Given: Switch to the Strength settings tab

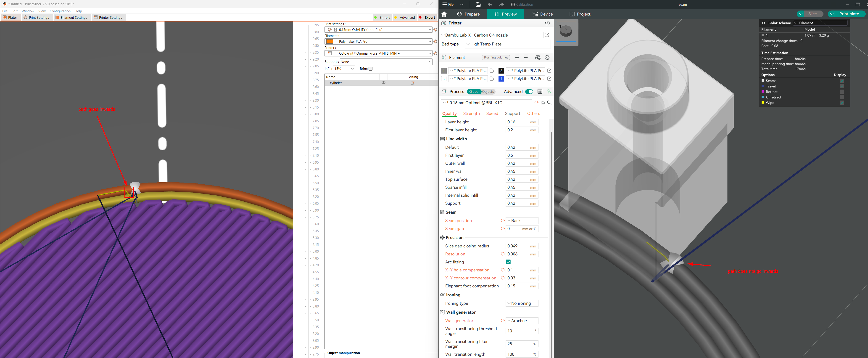Looking at the screenshot, I should coord(471,114).
